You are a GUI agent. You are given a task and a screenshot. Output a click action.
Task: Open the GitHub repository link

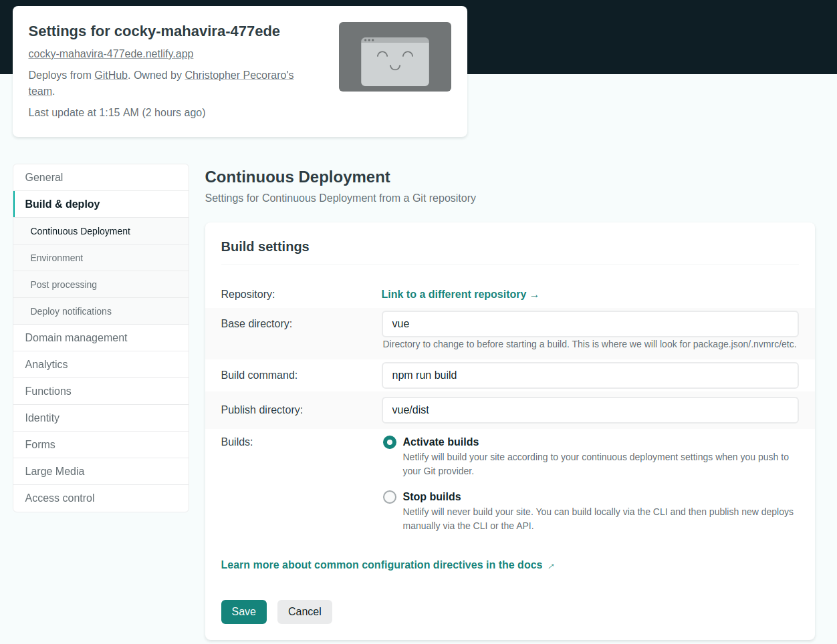tap(110, 75)
